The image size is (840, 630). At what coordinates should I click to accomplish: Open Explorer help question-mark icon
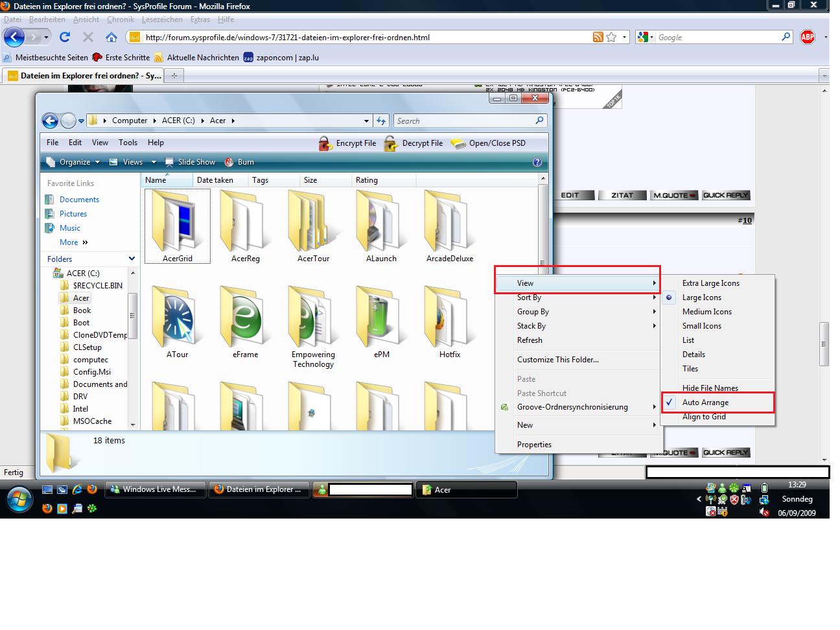537,162
